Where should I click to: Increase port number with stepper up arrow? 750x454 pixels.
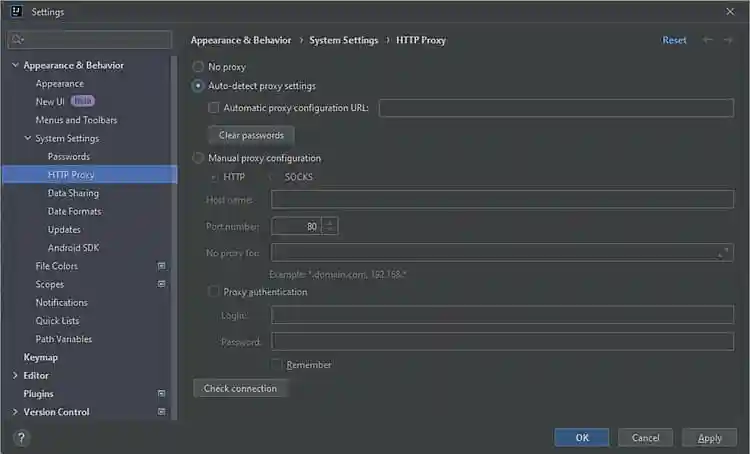tap(330, 222)
